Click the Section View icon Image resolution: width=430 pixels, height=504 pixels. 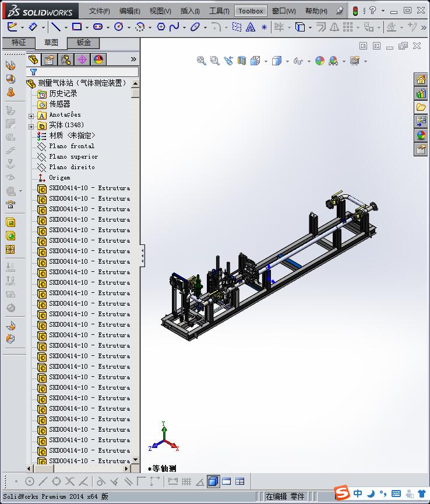242,61
